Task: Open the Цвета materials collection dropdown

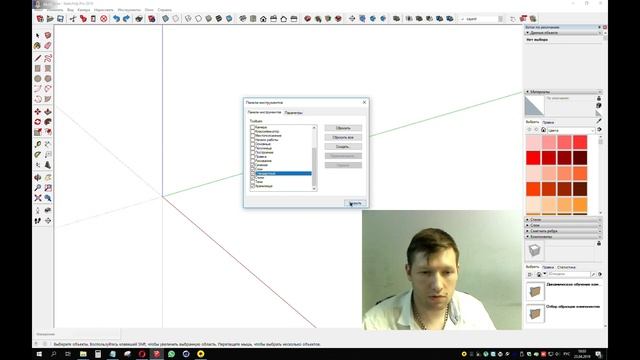Action: (571, 130)
